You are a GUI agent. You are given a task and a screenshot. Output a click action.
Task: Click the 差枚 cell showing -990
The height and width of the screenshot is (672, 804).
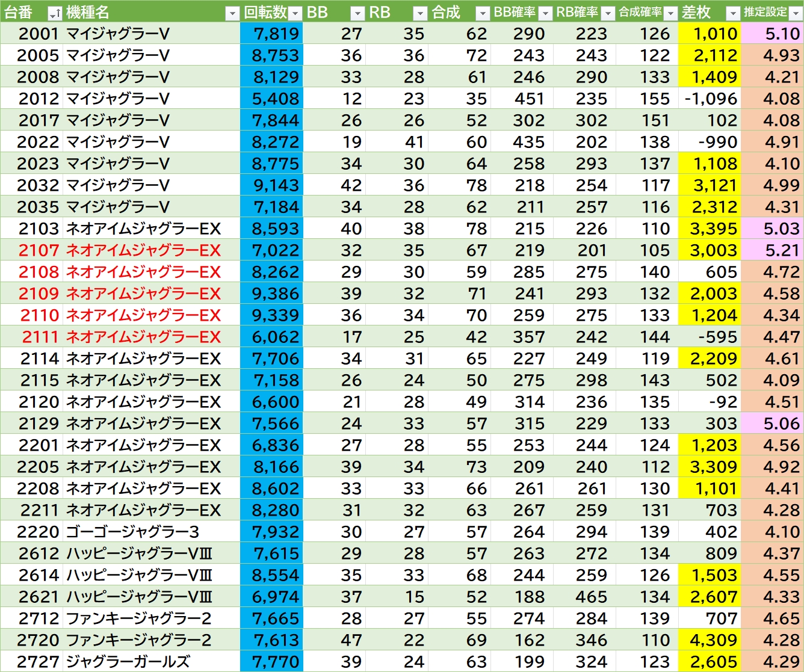click(x=710, y=142)
